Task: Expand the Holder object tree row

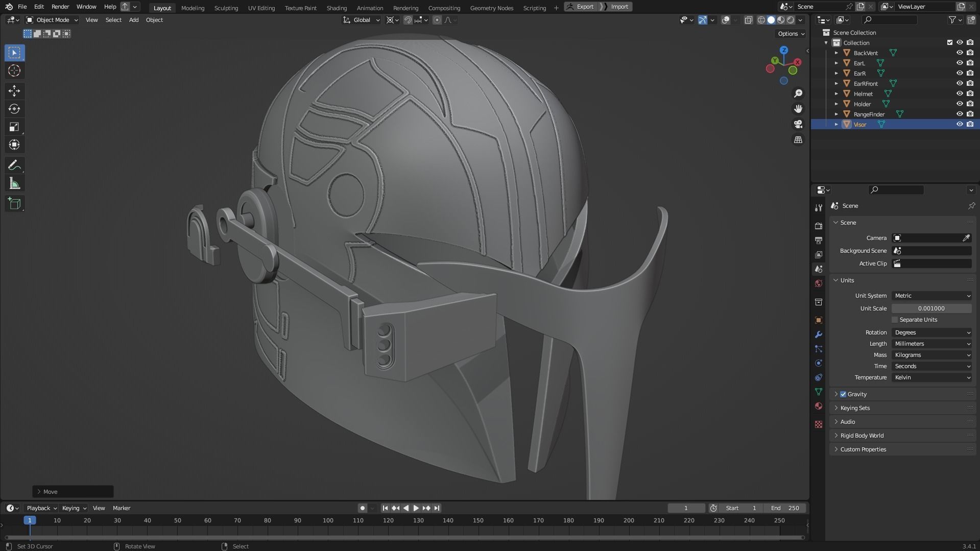Action: 836,104
